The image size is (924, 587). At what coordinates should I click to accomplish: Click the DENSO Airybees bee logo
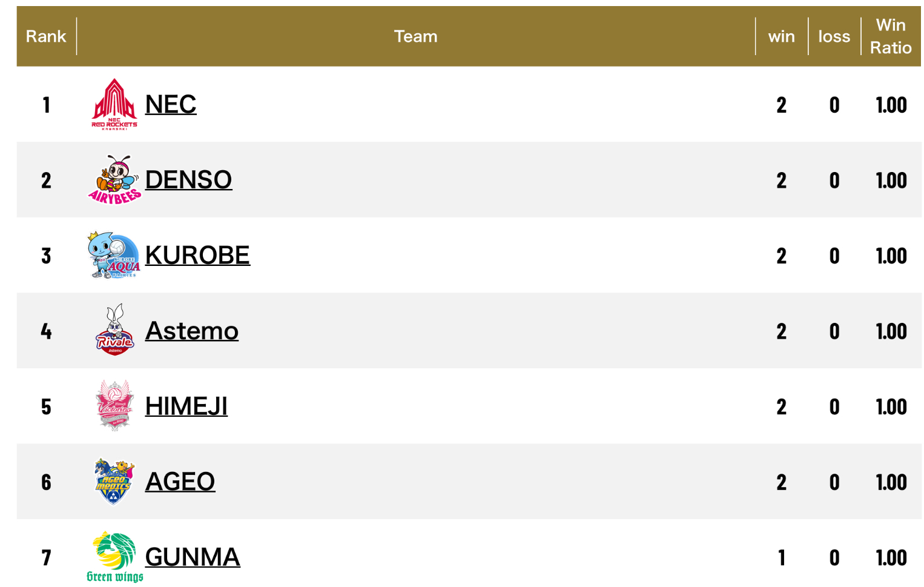pyautogui.click(x=114, y=180)
